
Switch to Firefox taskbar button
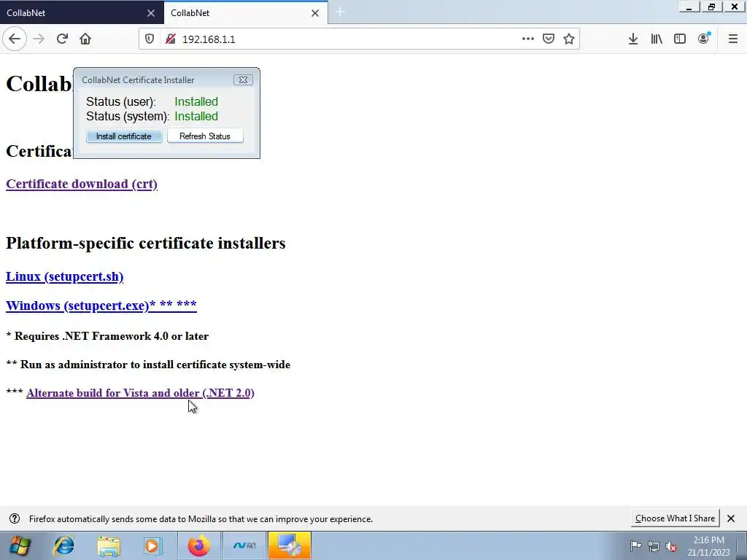click(198, 545)
